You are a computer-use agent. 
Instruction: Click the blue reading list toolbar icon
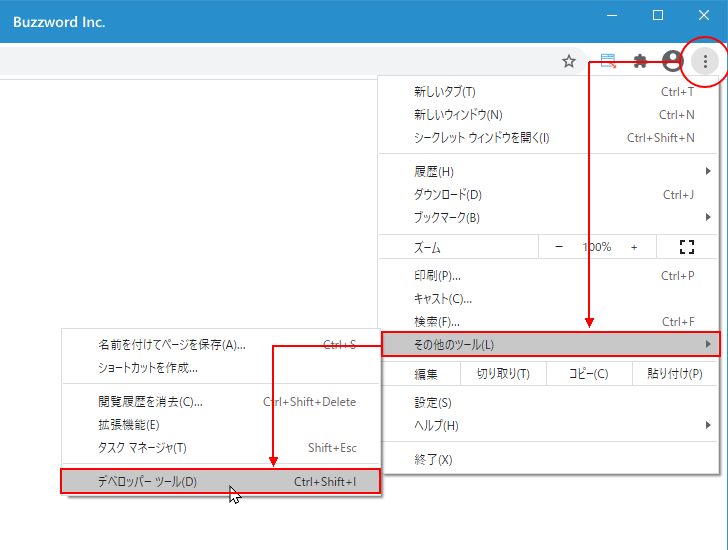(607, 62)
